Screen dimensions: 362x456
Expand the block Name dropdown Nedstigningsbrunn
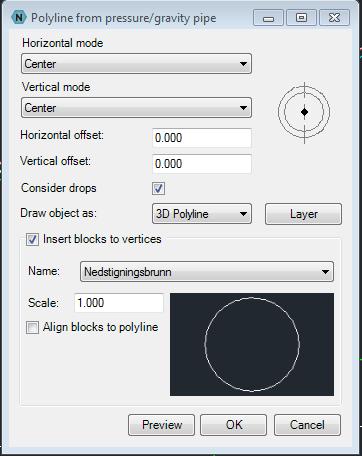tap(207, 272)
